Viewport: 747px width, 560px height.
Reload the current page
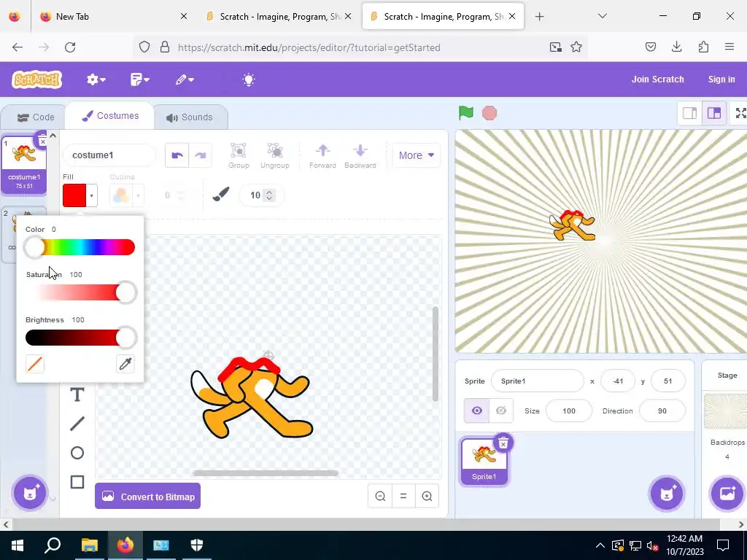pos(70,47)
